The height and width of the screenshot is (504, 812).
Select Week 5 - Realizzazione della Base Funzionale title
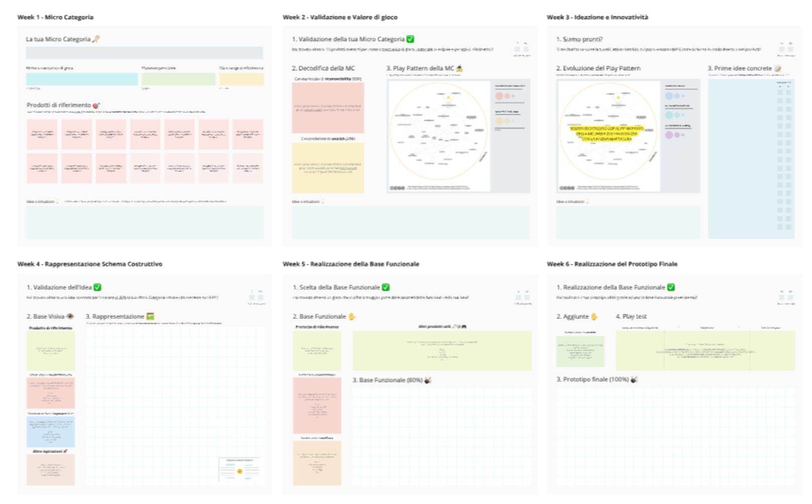351,264
